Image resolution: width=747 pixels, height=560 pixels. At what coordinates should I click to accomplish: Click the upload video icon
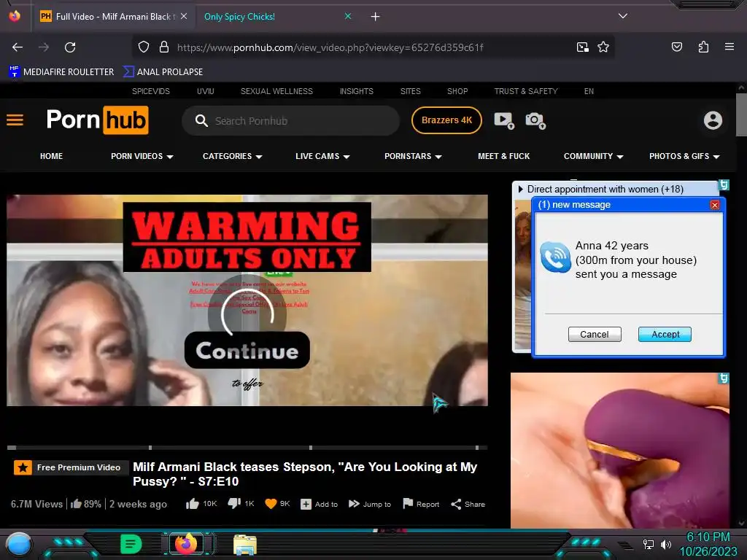[x=504, y=120]
